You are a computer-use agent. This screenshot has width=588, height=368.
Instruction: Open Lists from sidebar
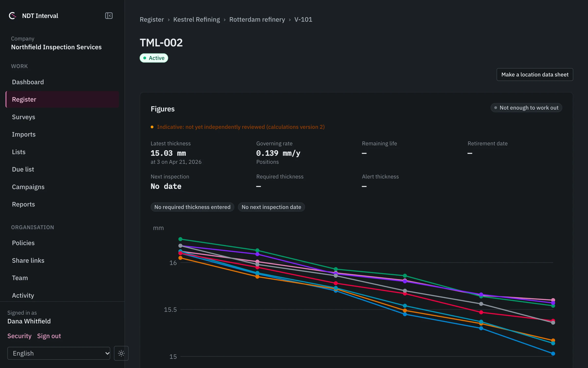[62, 152]
